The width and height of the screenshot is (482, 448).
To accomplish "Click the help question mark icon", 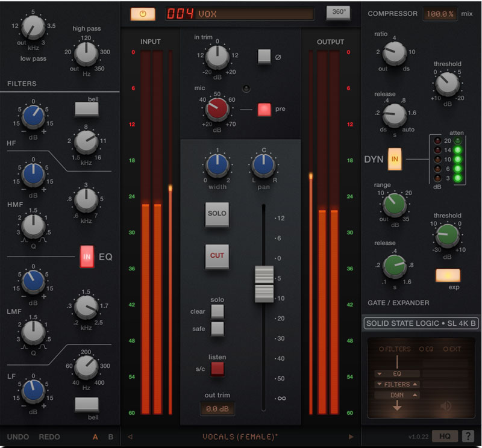I will 468,436.
